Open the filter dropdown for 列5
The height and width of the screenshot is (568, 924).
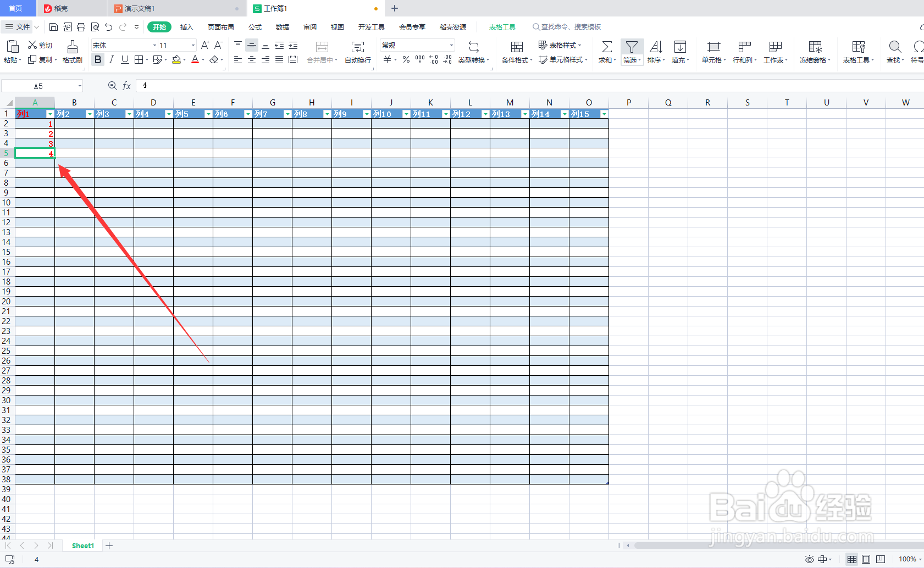(x=208, y=114)
